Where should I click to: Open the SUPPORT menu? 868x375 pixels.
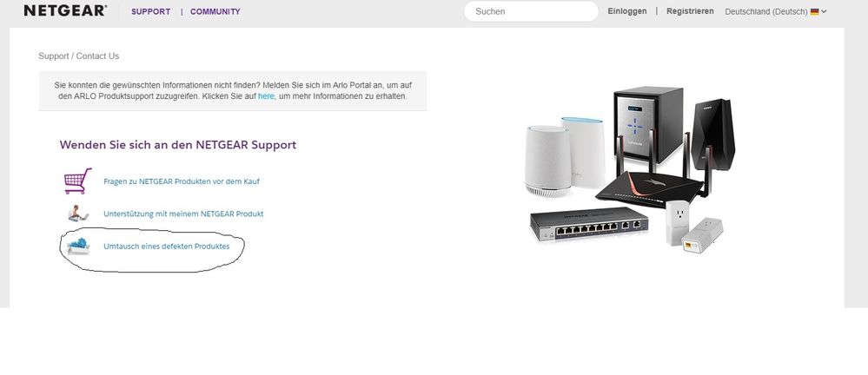(150, 11)
